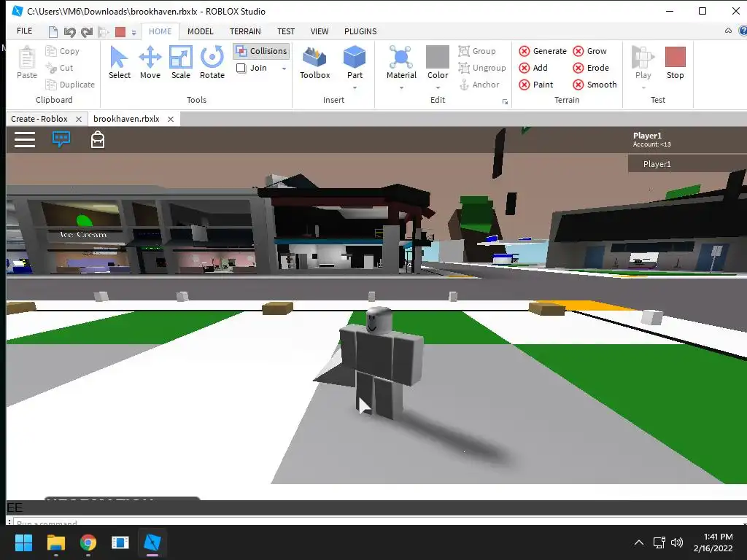Click the New file icon in the quick access toolbar
Screen dimensions: 747x560
(53, 32)
